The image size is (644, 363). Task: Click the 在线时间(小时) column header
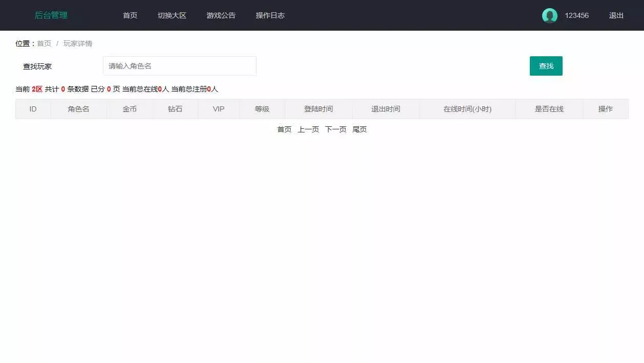pyautogui.click(x=467, y=109)
